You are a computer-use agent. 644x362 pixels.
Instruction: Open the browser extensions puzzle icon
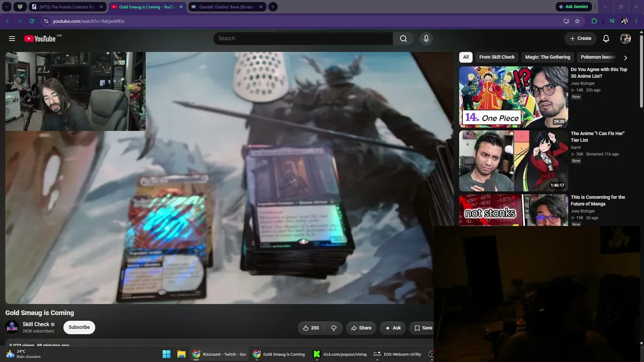(594, 21)
